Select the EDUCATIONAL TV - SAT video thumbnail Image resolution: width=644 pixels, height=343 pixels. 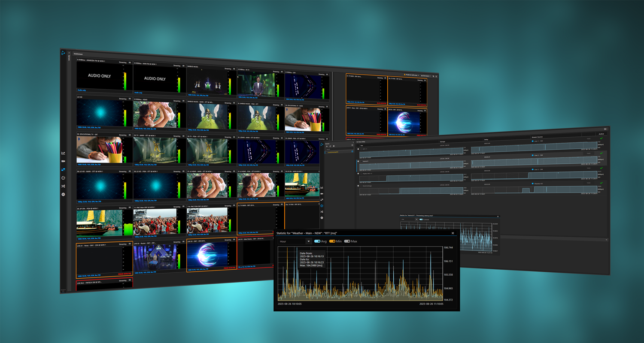(x=99, y=150)
